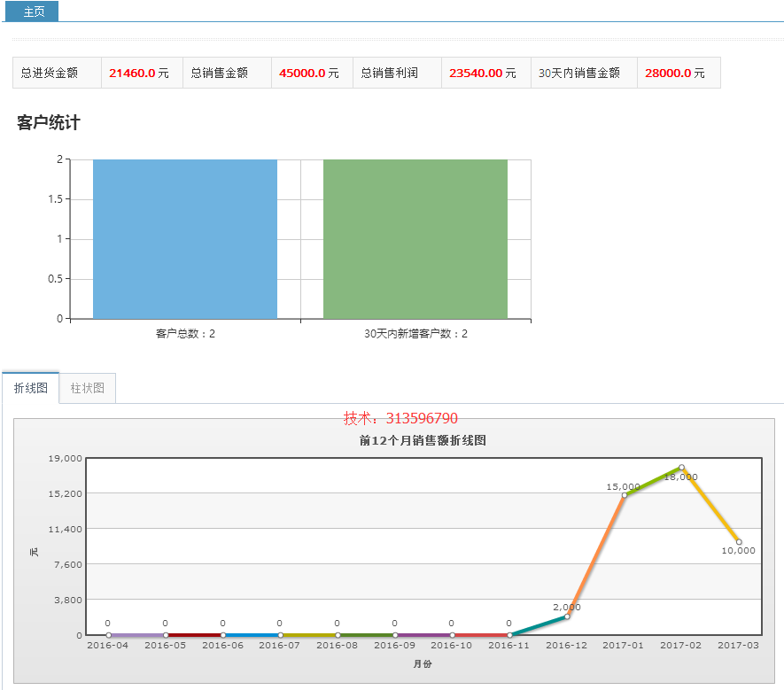This screenshot has height=690, width=784.
Task: Click the 总销售利润 label cell
Action: click(x=397, y=73)
